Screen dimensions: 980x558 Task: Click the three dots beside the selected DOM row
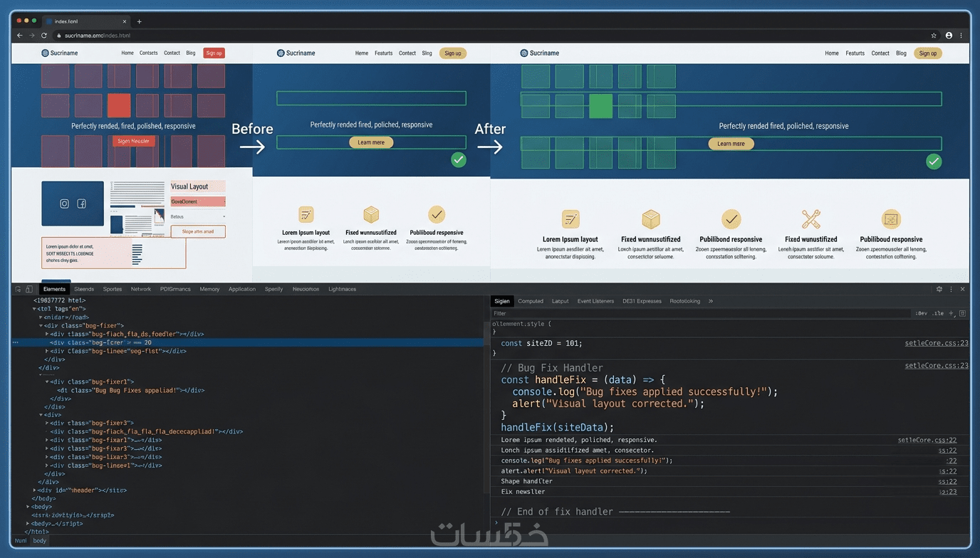16,342
